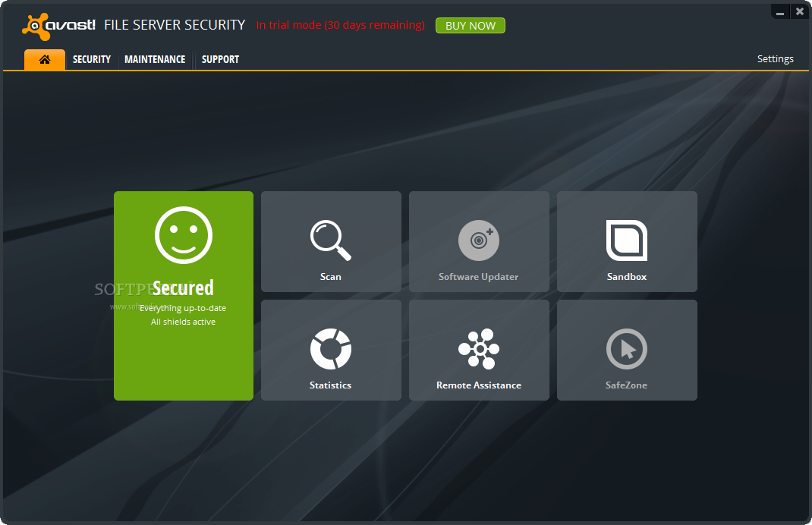
Task: Switch to the SUPPORT tab
Action: pos(220,59)
